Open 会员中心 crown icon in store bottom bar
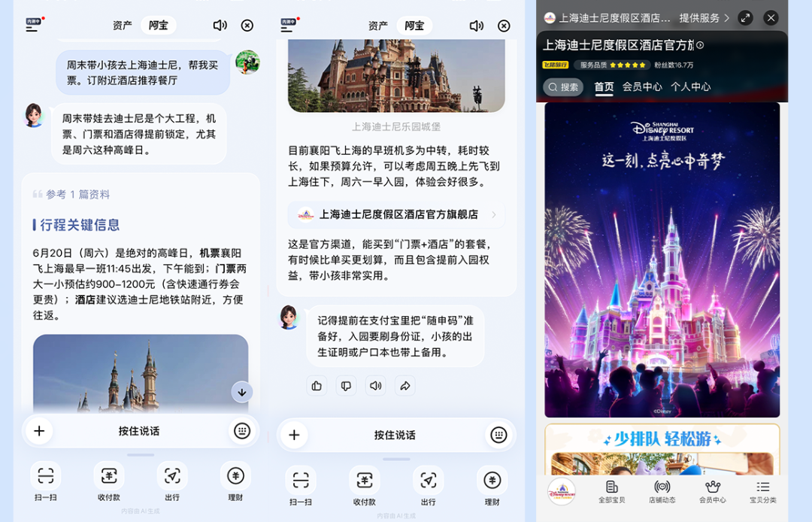Screen dimensions: 812x522 click(713, 492)
